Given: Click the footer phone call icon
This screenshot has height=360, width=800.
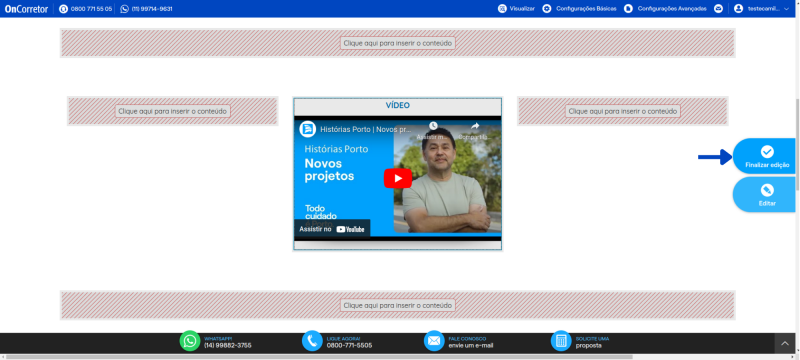Looking at the screenshot, I should pyautogui.click(x=312, y=341).
